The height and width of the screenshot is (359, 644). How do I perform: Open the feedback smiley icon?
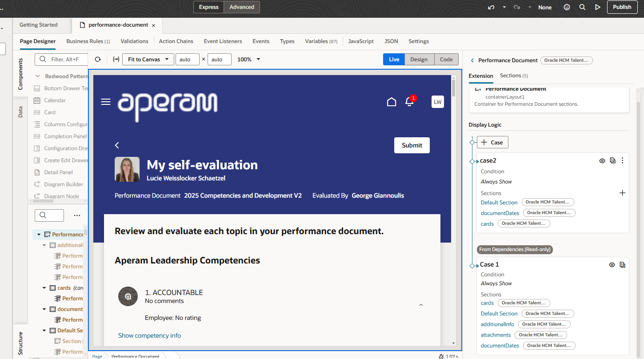(x=567, y=7)
